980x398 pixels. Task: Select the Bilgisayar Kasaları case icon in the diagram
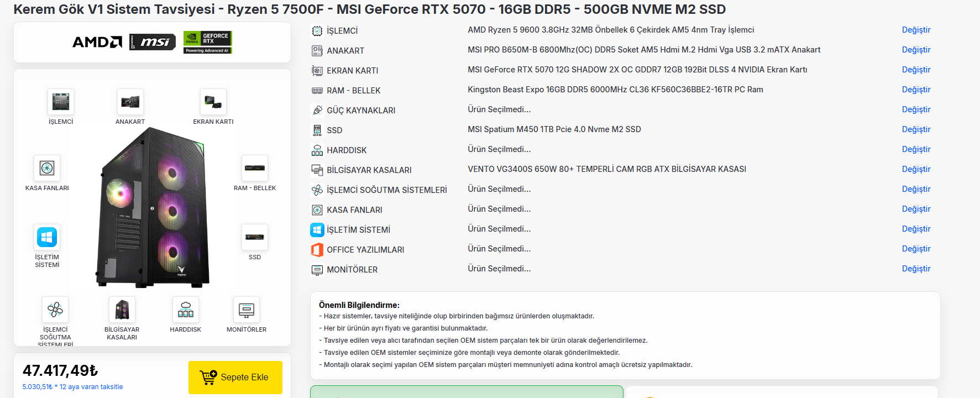click(122, 310)
